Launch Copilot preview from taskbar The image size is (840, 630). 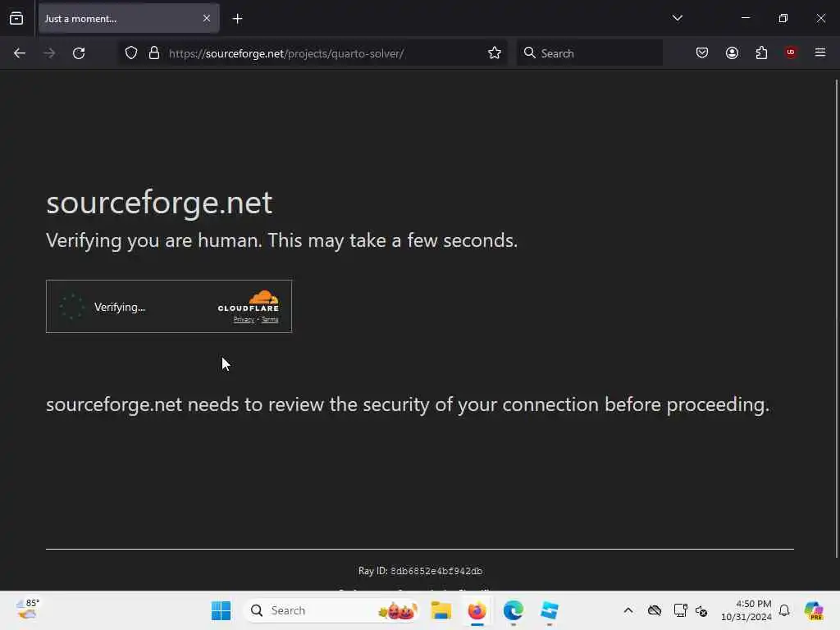814,610
